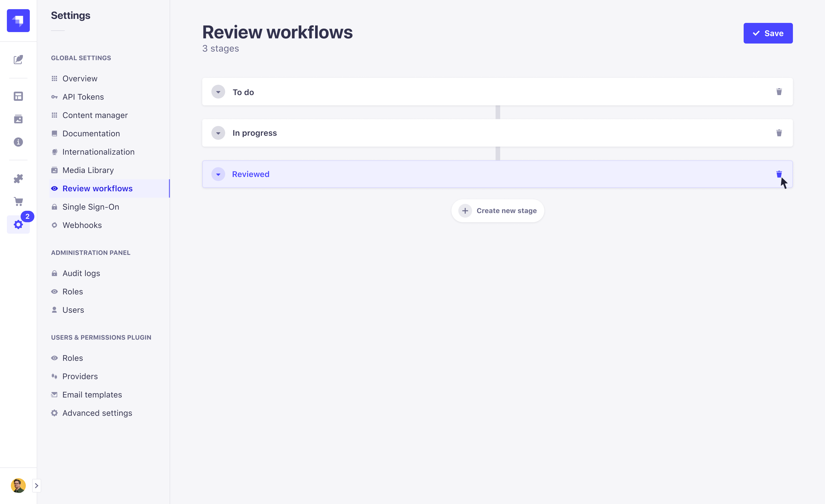This screenshot has width=825, height=504.
Task: Expand the To do stage
Action: pos(218,92)
